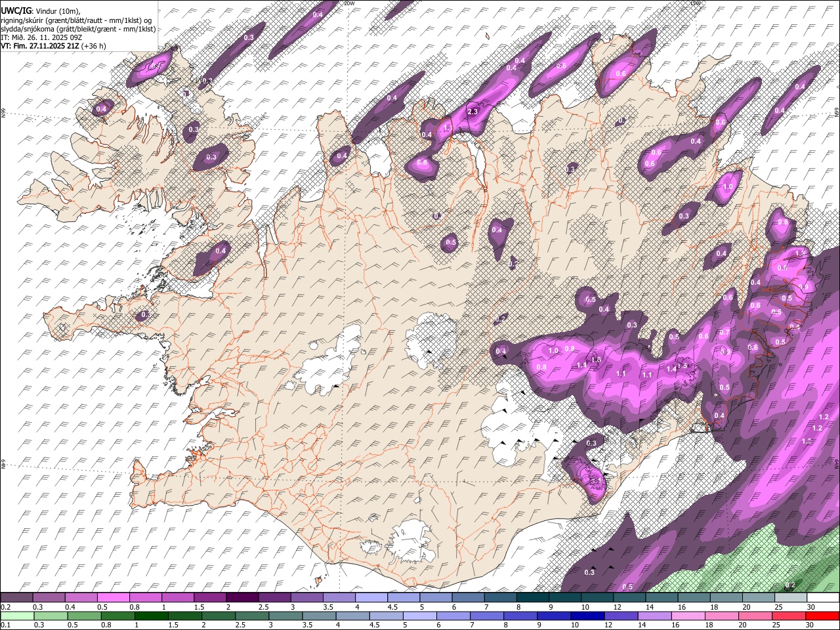Click the pale green 0.1 swatch, lower legend row
Viewport: 840px width, 630px height.
click(x=17, y=616)
